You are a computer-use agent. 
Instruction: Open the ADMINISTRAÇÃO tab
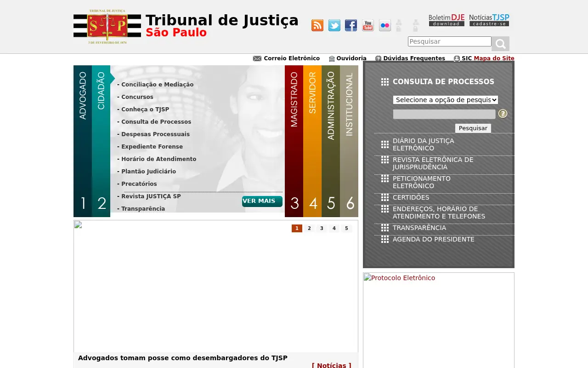(x=331, y=141)
